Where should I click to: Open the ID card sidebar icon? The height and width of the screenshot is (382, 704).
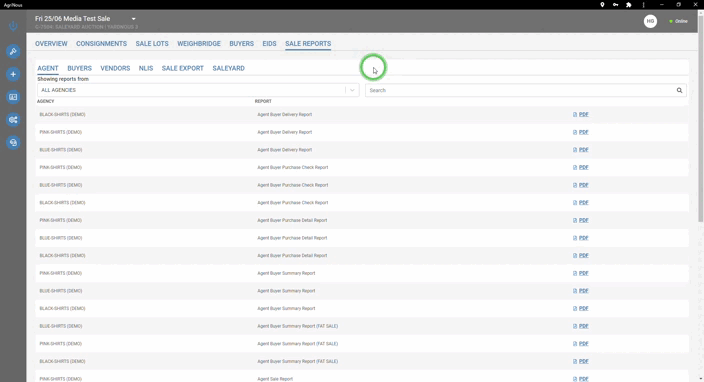13,97
